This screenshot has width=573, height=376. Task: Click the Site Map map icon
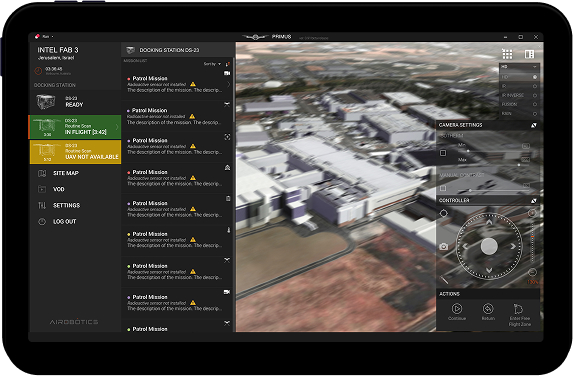tap(42, 173)
